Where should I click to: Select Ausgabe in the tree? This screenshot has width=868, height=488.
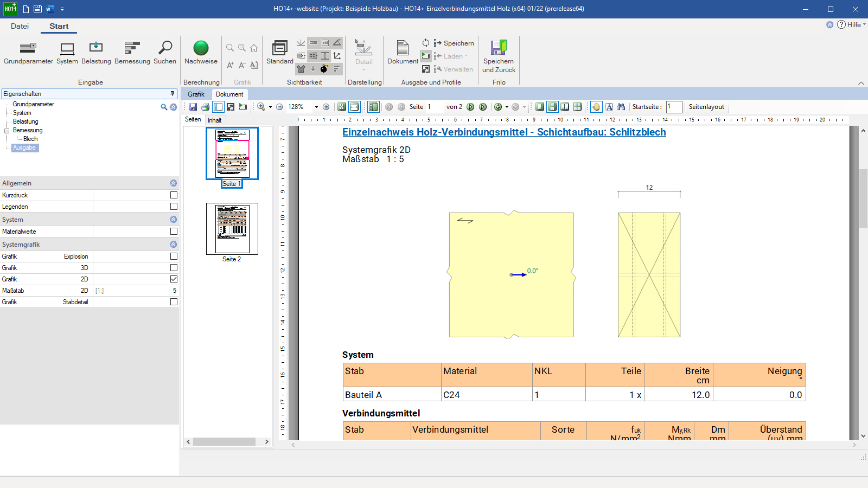pos(24,147)
